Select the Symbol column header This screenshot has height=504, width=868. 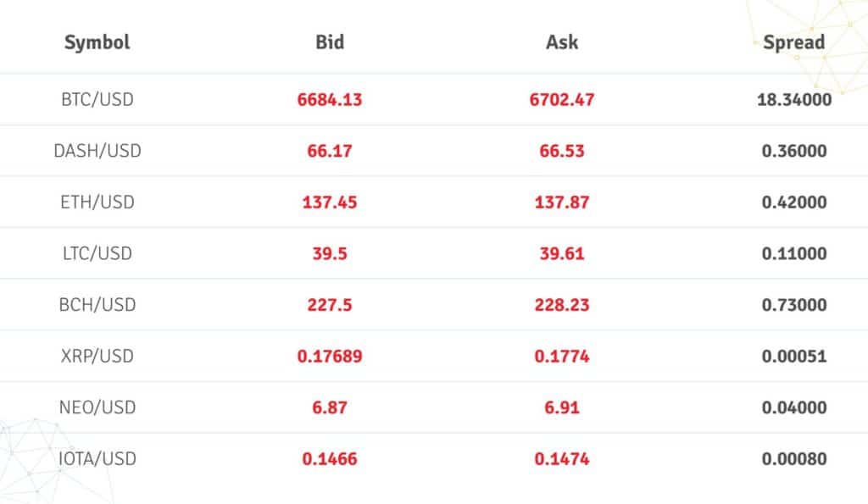tap(97, 42)
